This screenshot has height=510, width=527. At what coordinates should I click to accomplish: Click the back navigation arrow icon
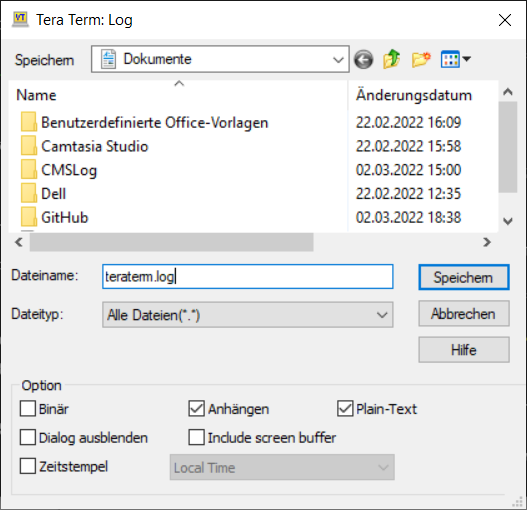point(363,60)
